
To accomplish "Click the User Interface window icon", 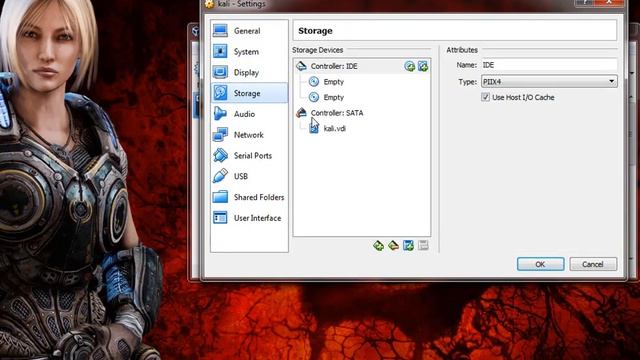I will [220, 218].
